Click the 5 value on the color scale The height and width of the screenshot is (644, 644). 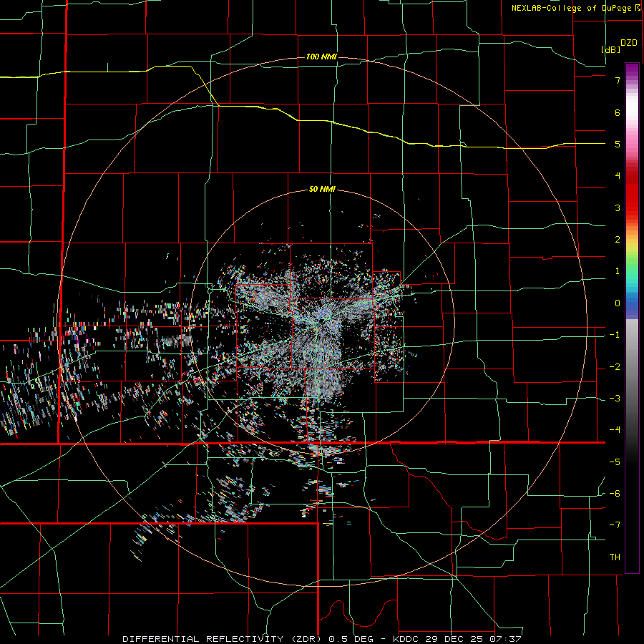tap(618, 144)
